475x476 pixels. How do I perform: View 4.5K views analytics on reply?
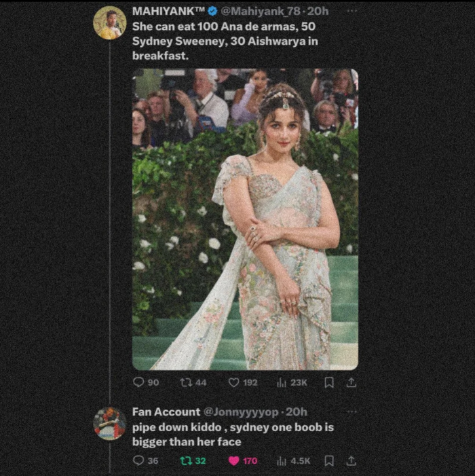(x=281, y=460)
